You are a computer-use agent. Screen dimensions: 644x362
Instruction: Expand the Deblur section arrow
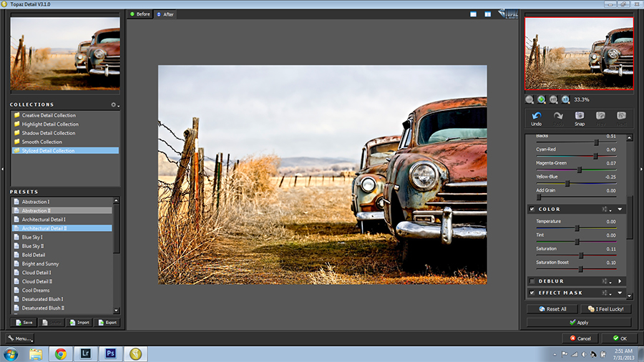click(x=620, y=281)
